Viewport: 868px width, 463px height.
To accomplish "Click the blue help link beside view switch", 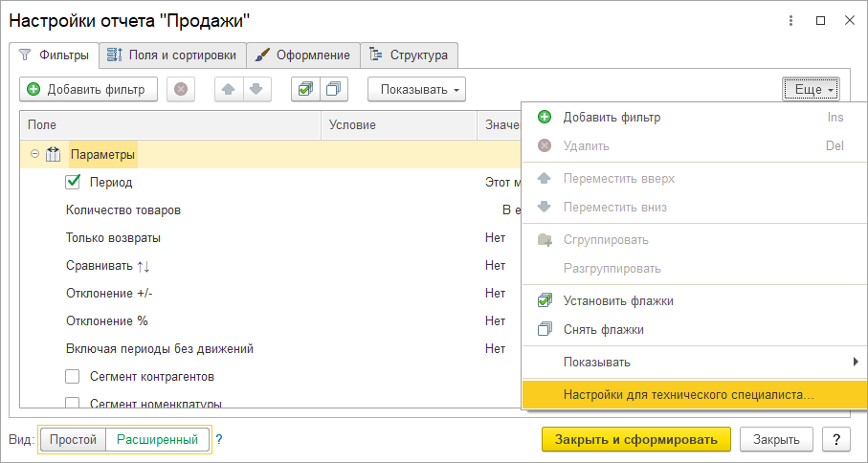I will pos(218,440).
